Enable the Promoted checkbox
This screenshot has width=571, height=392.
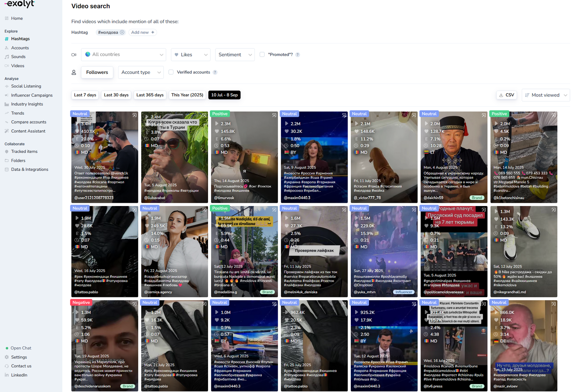[x=262, y=55]
